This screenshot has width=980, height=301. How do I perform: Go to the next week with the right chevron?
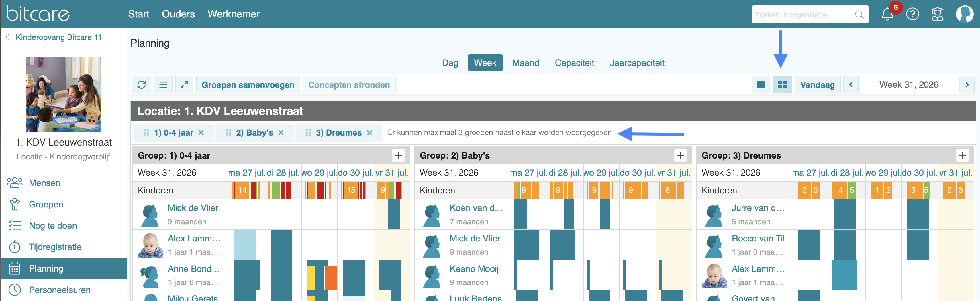[x=967, y=85]
